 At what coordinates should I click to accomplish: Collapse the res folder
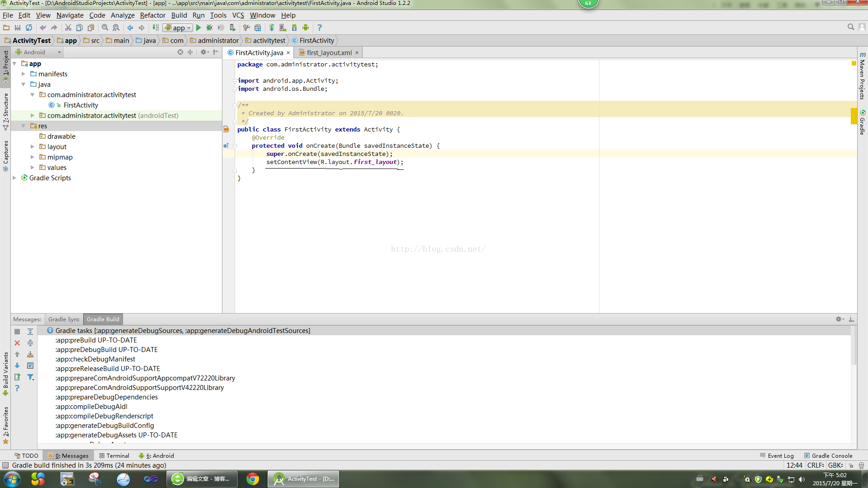(x=24, y=126)
